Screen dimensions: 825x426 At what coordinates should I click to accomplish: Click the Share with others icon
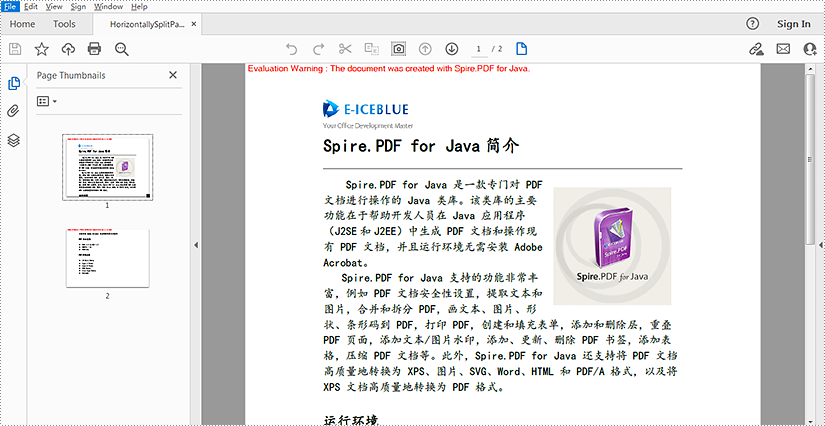(x=810, y=49)
